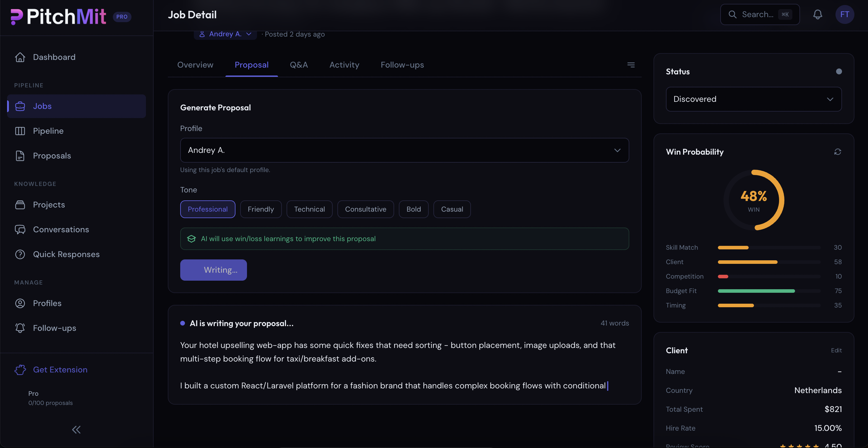
Task: Pick the Bold tone option
Action: click(x=413, y=209)
